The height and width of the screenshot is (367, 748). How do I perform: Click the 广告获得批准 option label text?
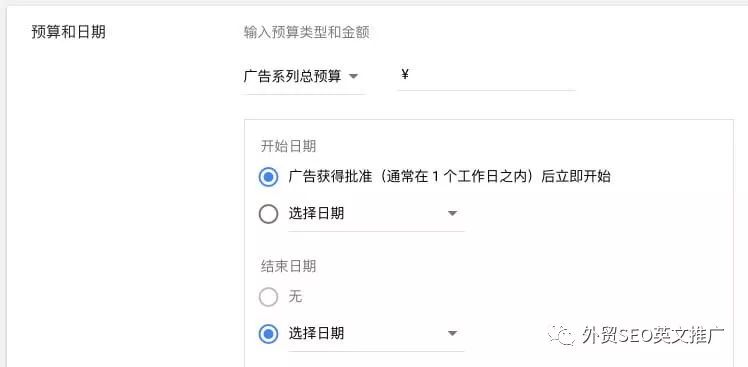tap(449, 177)
